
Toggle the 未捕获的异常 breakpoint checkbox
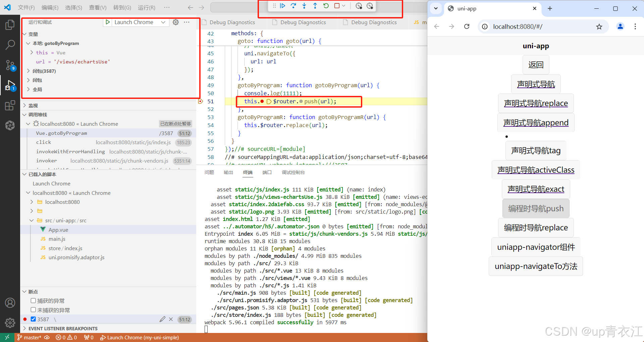[x=33, y=310]
